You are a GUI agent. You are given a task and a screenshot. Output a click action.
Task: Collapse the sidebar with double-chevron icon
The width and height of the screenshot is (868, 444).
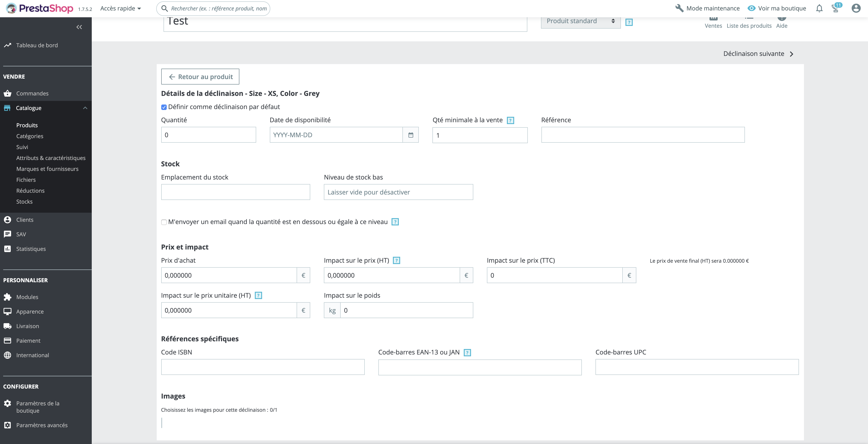79,27
